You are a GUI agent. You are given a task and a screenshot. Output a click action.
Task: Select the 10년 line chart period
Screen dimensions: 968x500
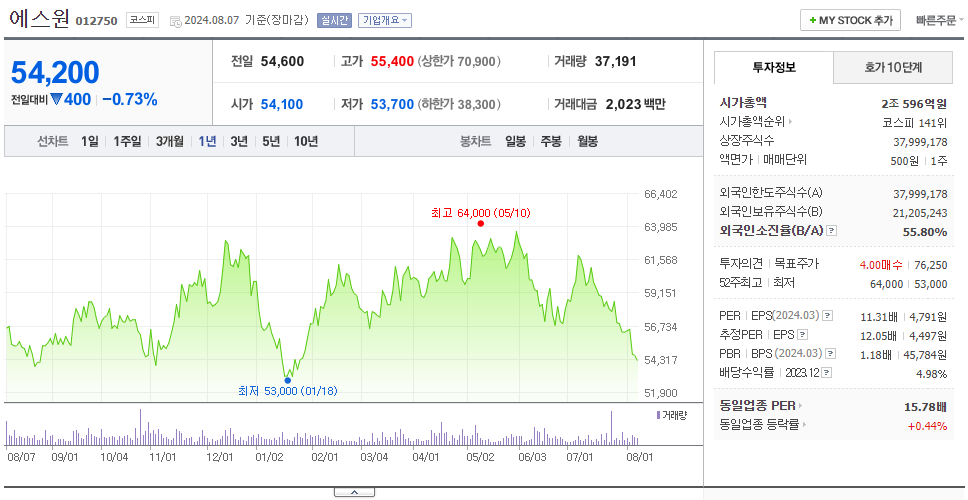coord(306,141)
